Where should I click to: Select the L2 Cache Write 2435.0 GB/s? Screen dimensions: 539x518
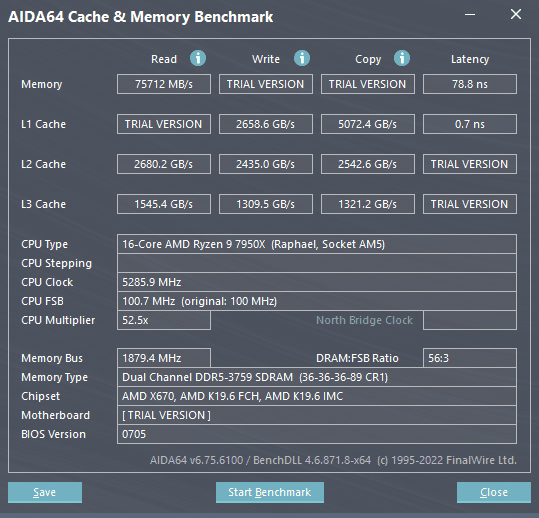pos(266,164)
